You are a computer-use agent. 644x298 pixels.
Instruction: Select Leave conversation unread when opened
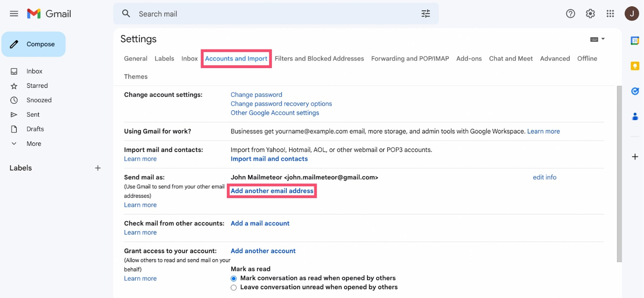(233, 288)
